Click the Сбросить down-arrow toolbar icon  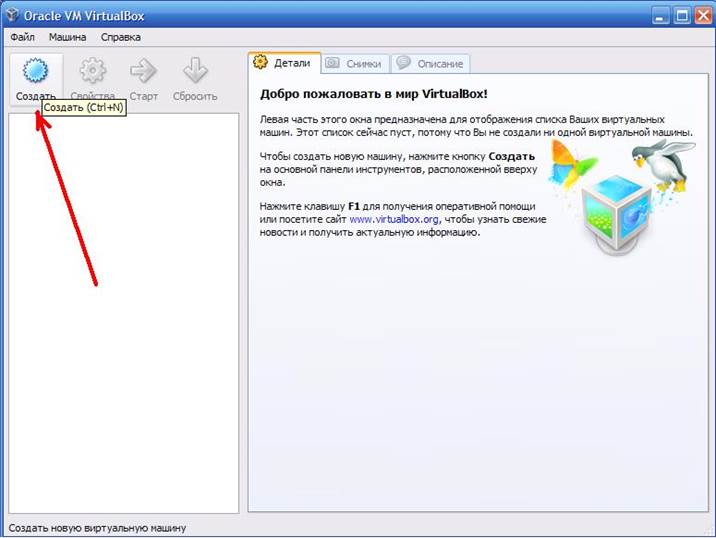point(195,71)
